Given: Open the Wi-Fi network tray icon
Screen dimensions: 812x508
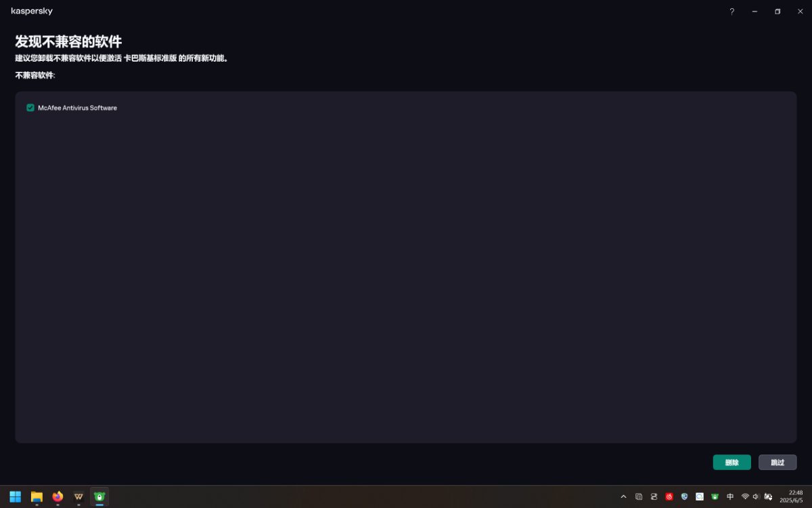Looking at the screenshot, I should pos(745,496).
